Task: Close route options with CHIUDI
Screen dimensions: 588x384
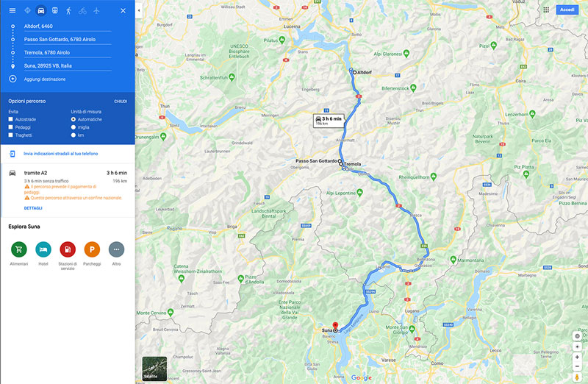Action: pos(121,102)
